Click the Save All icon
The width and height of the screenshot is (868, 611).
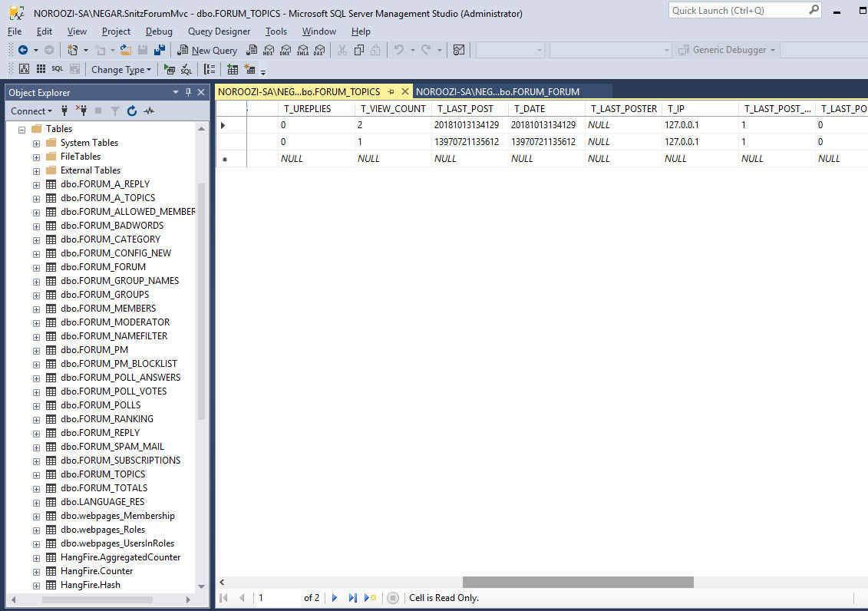point(160,50)
